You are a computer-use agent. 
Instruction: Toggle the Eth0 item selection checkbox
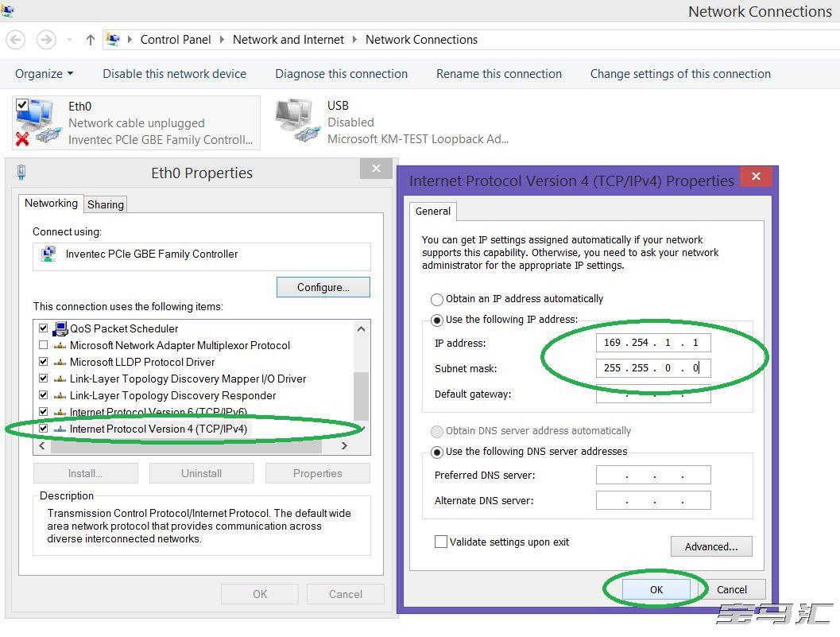(22, 104)
